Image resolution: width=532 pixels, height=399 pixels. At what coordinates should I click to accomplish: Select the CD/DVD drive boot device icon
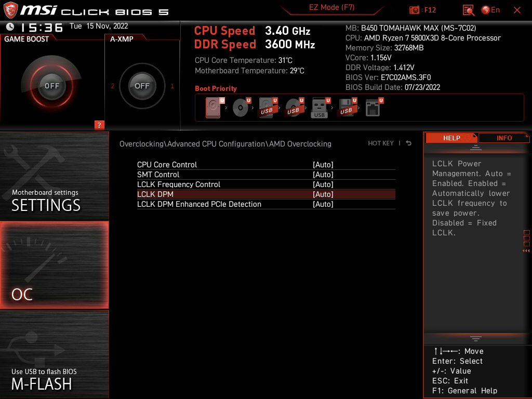point(241,108)
